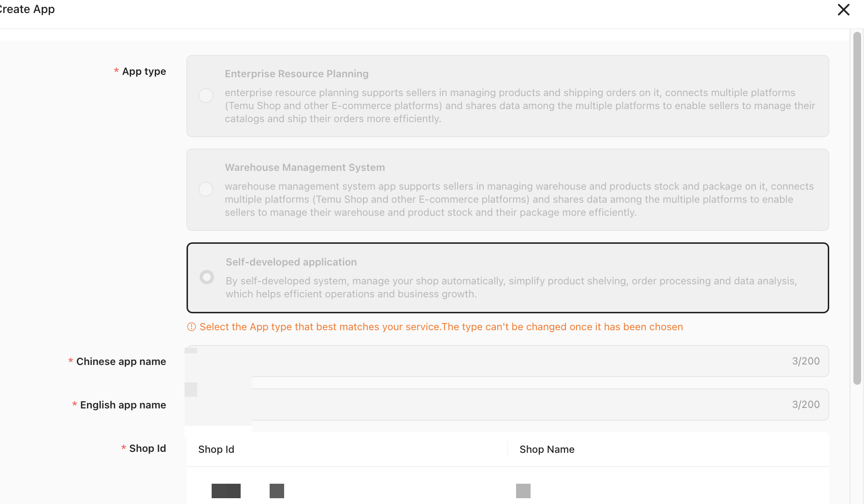Click the Shop Id column header
The width and height of the screenshot is (864, 504).
216,449
